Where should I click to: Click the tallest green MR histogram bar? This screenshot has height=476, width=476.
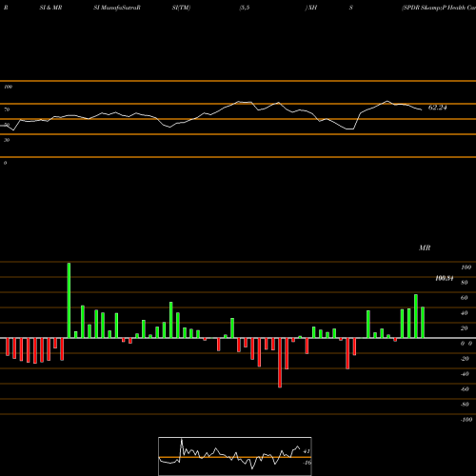pos(69,300)
